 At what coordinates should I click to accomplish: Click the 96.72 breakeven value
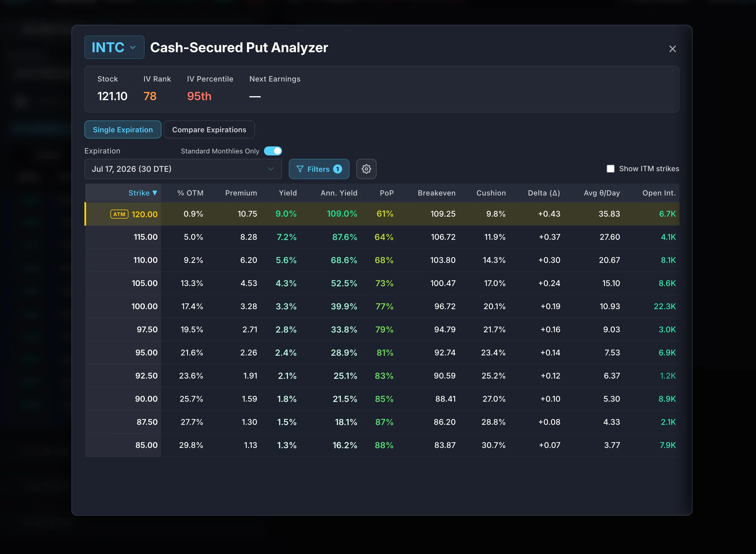click(x=445, y=307)
